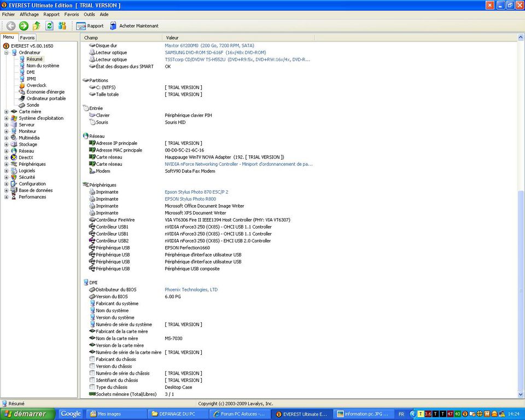Click the Back navigation arrow icon
This screenshot has height=420, width=525.
[11, 26]
